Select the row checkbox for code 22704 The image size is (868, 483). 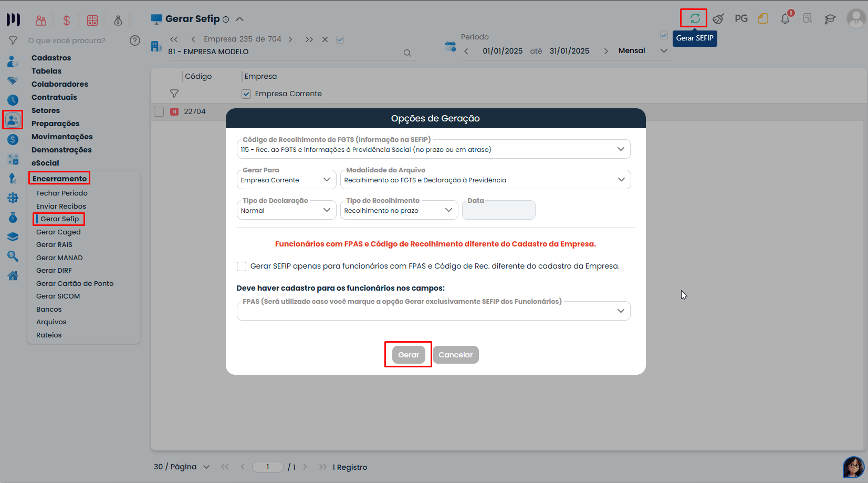coord(159,111)
